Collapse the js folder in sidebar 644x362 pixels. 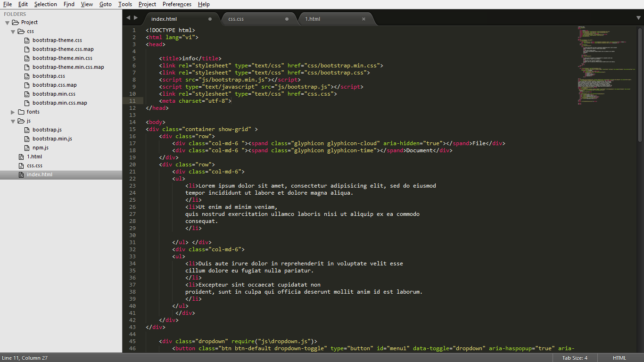[13, 121]
